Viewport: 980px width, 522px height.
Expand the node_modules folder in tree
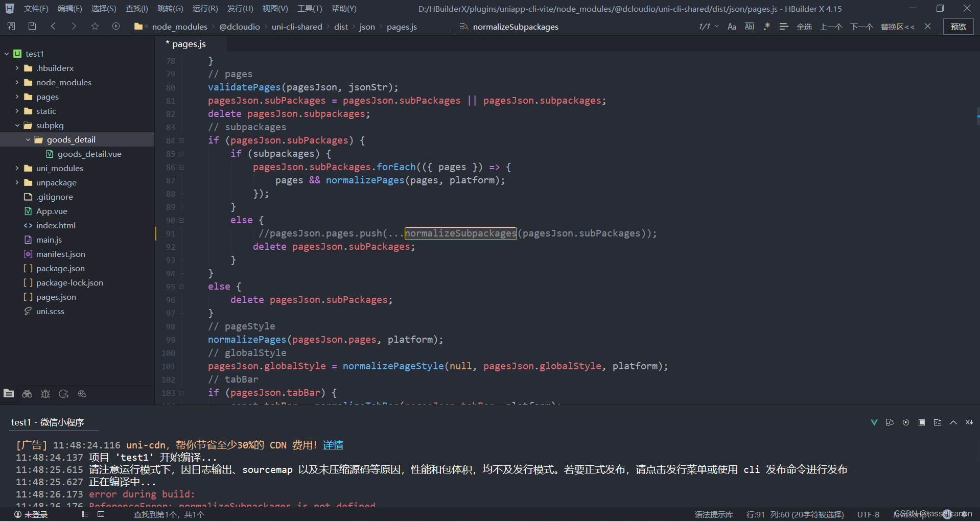point(17,82)
